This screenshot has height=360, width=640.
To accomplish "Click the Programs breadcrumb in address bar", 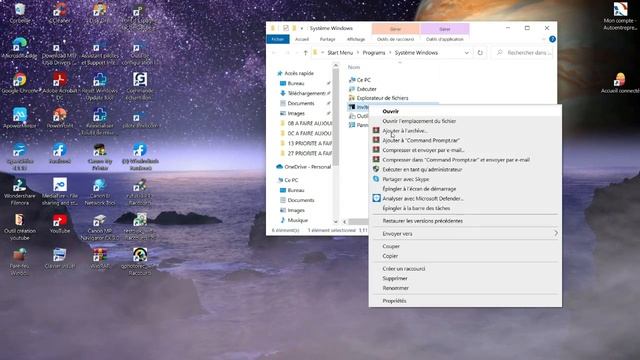I will click(x=374, y=53).
